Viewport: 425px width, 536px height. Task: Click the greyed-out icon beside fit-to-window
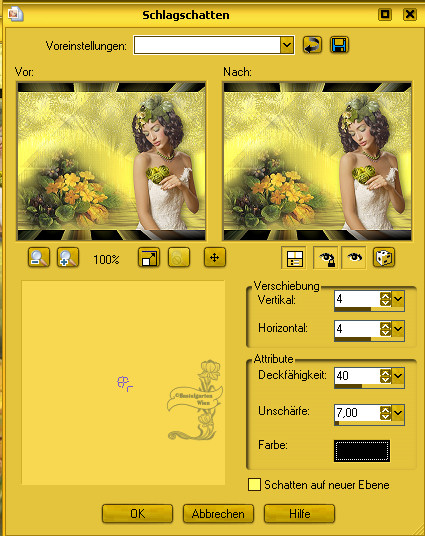point(179,257)
